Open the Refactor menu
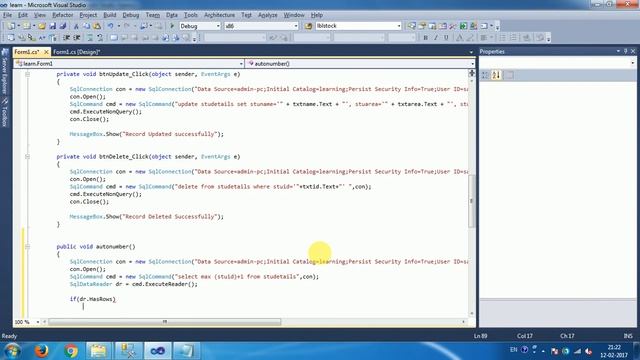The width and height of the screenshot is (640, 360). click(62, 15)
